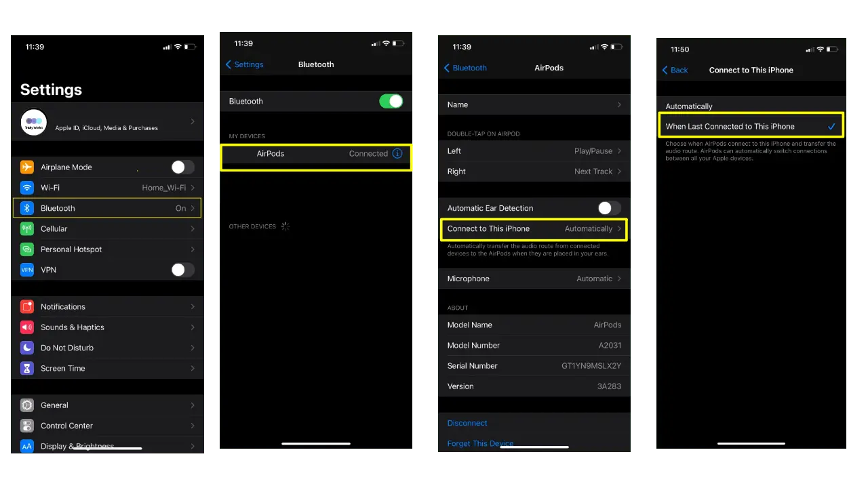Open AirPods info icon next to Connected
Image resolution: width=868 pixels, height=488 pixels.
(397, 154)
